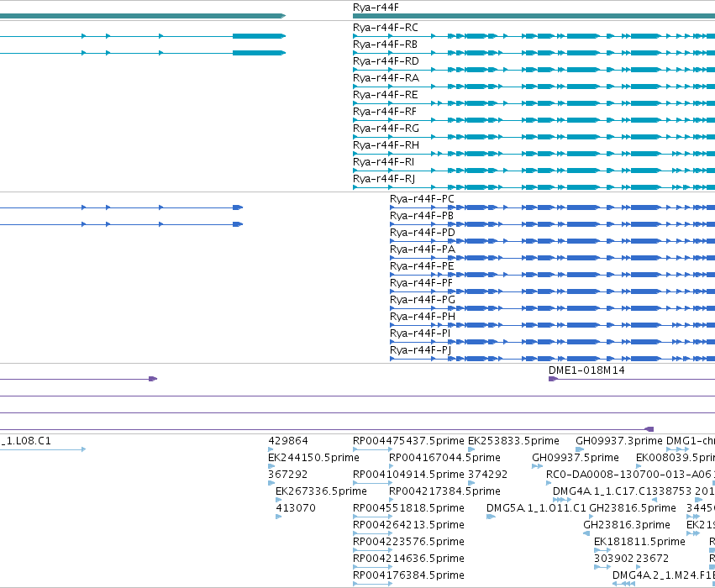Viewport: 715px width, 588px height.
Task: Select the DMG5A1_1.O11.C1 EST
Action: coord(536,509)
